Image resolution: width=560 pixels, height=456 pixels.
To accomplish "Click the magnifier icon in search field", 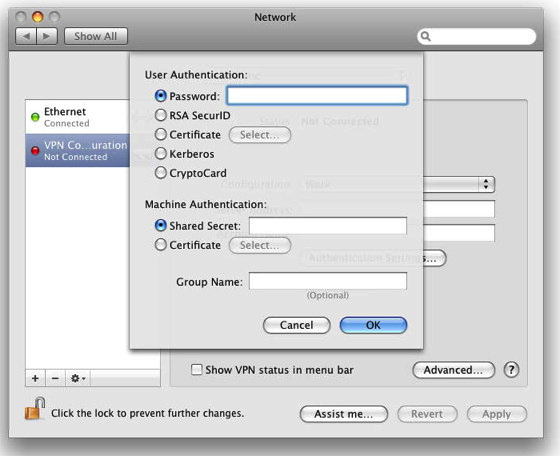I will click(x=425, y=36).
